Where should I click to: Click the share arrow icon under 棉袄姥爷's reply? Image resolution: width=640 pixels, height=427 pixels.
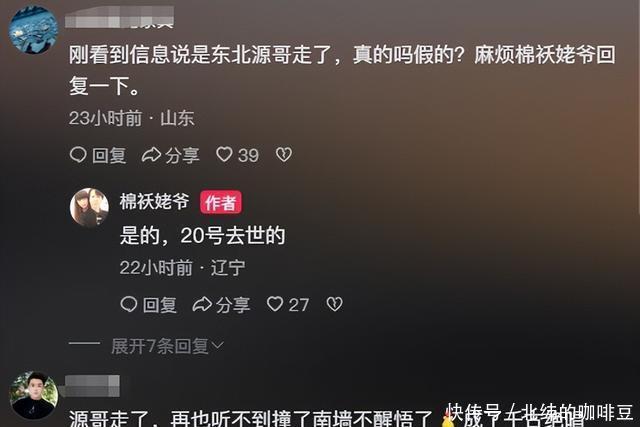tap(202, 305)
